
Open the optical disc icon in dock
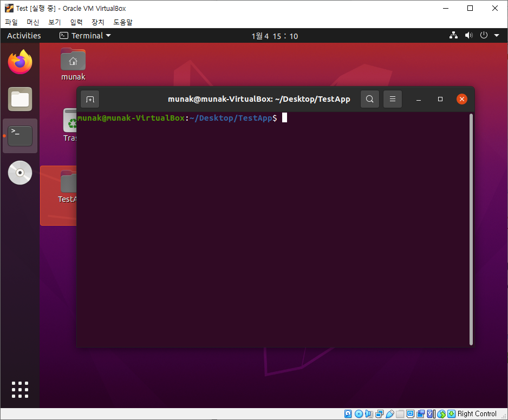[x=20, y=173]
